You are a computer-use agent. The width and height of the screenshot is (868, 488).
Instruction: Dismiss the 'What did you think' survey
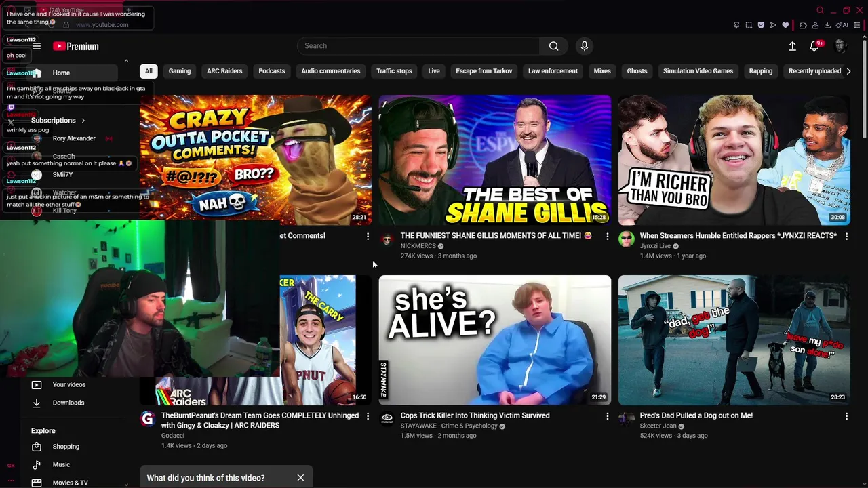[x=300, y=478]
